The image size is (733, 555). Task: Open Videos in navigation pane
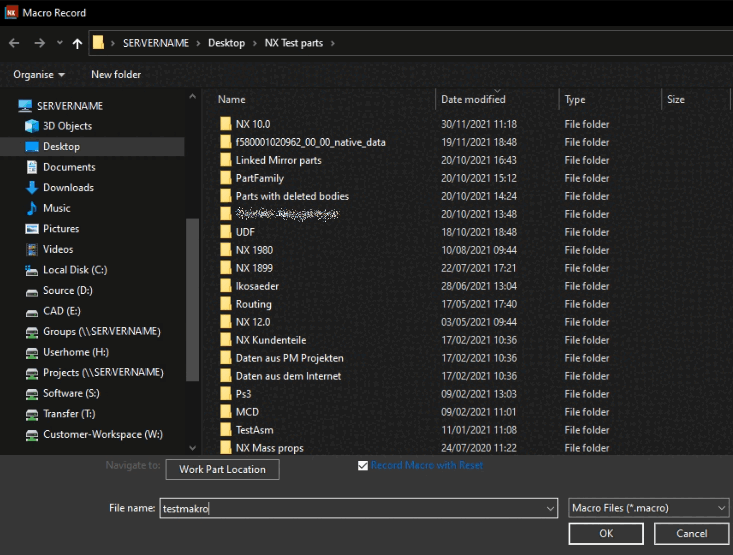click(x=49, y=249)
